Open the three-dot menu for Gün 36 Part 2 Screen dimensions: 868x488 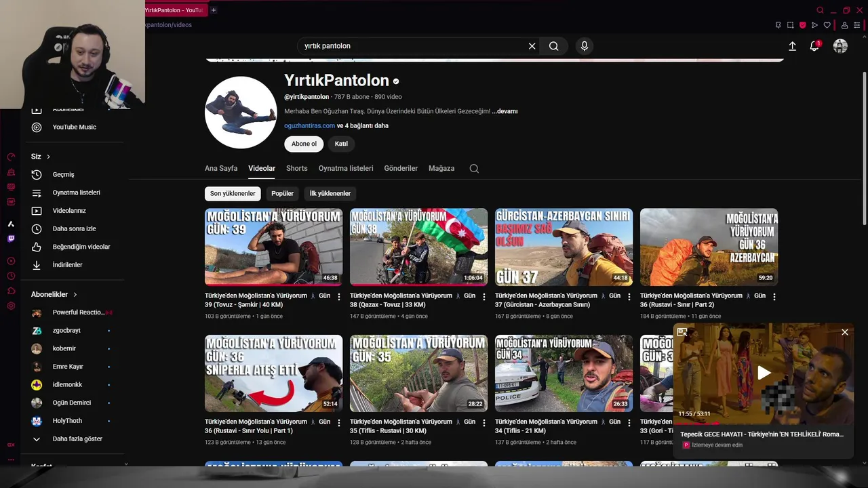coord(774,297)
